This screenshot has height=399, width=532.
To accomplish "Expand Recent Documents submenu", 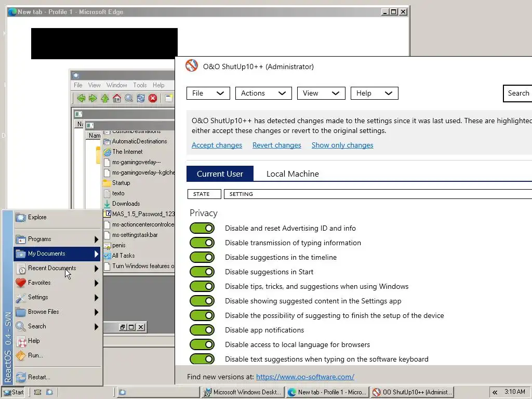I will click(x=58, y=269).
